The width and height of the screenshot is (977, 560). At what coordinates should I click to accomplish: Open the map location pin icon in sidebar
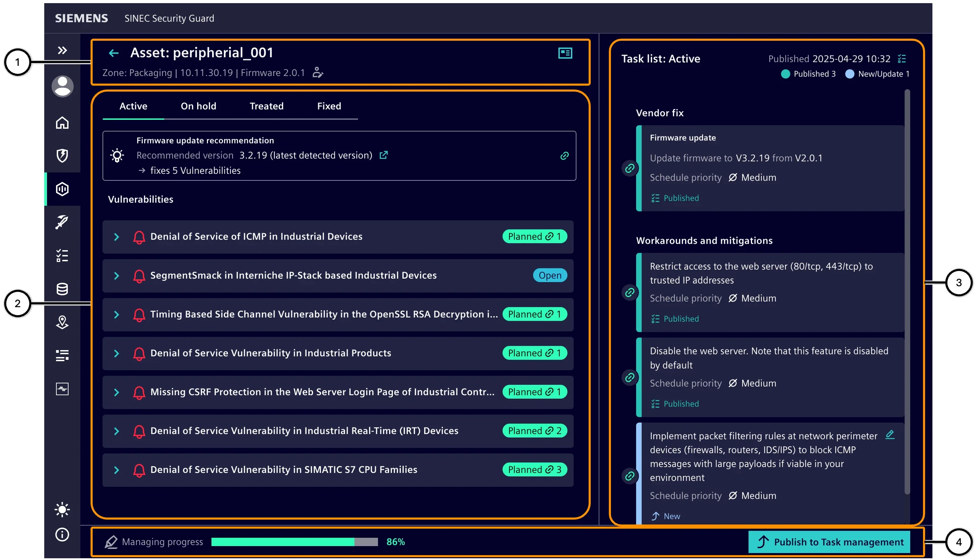click(x=62, y=322)
